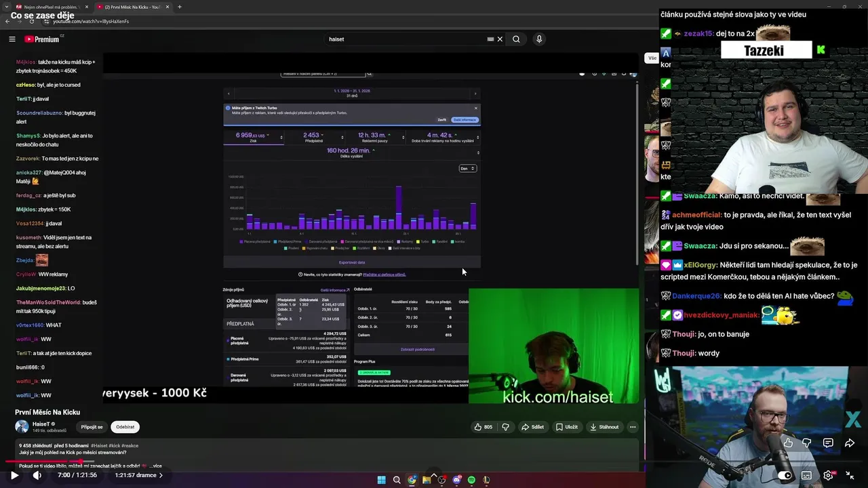
Task: Play the video with the player's play button
Action: pos(14,475)
